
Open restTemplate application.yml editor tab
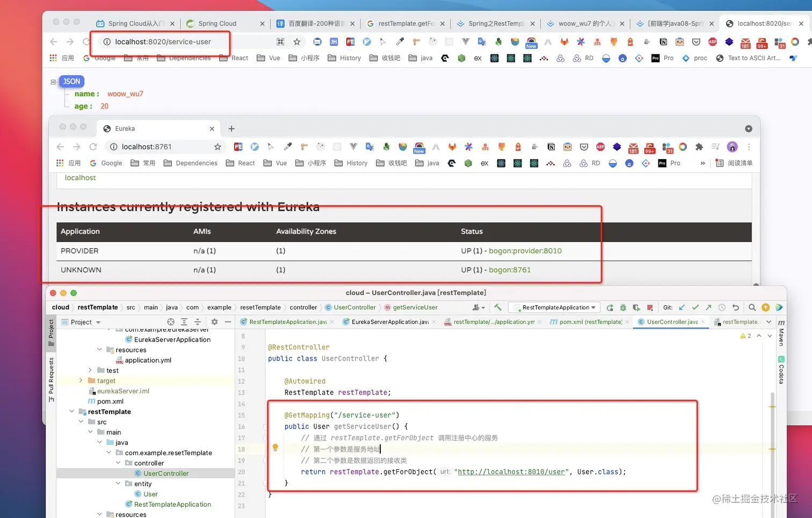click(x=494, y=322)
